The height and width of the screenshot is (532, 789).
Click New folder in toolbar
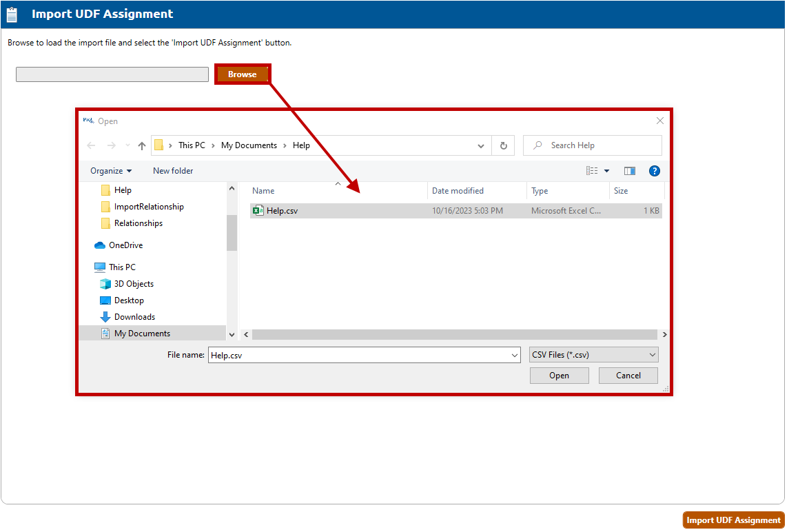click(x=173, y=171)
